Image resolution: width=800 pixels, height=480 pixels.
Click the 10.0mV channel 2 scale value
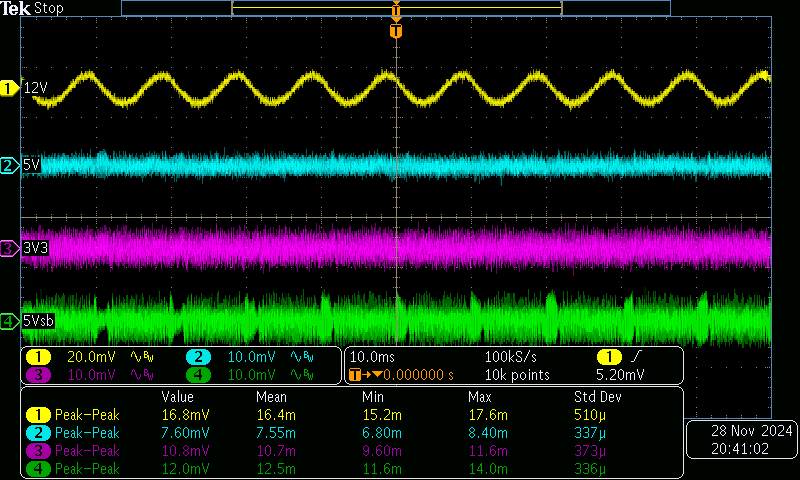coord(252,357)
